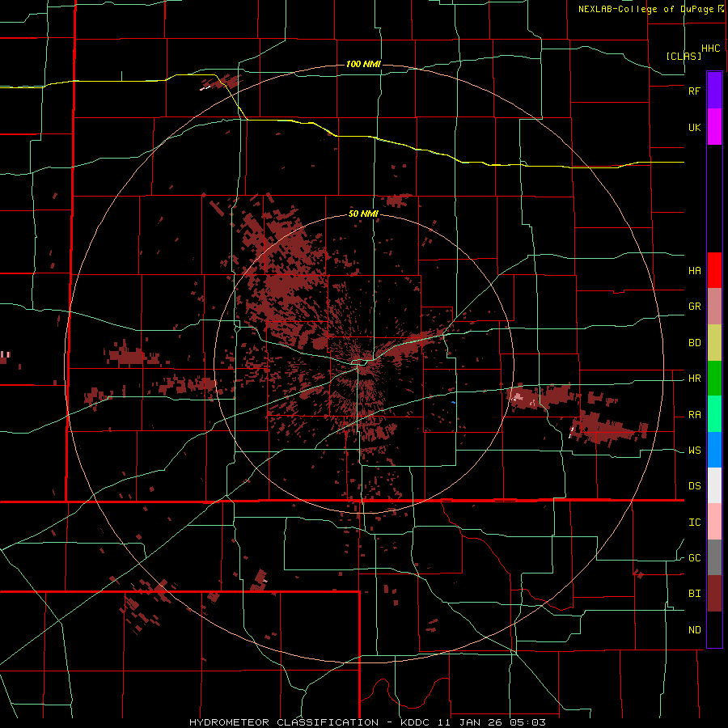
Task: Pick the RA light-green legend swatch
Action: 714,414
